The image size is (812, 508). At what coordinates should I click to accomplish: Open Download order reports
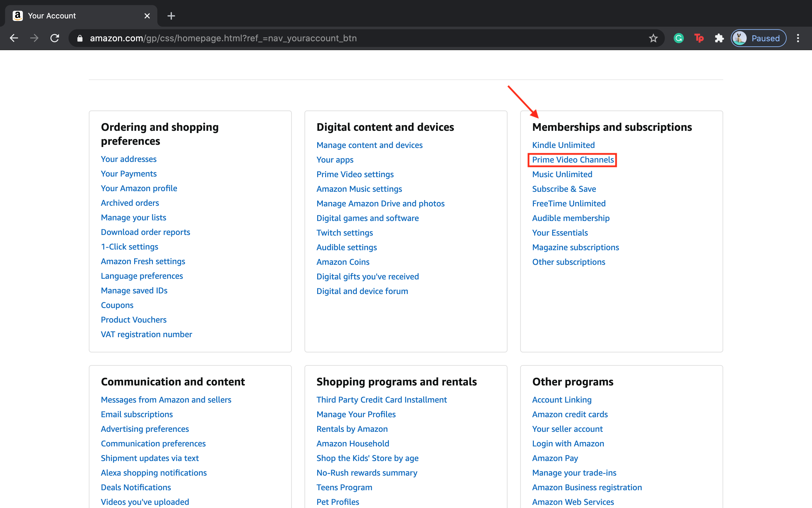pos(145,232)
